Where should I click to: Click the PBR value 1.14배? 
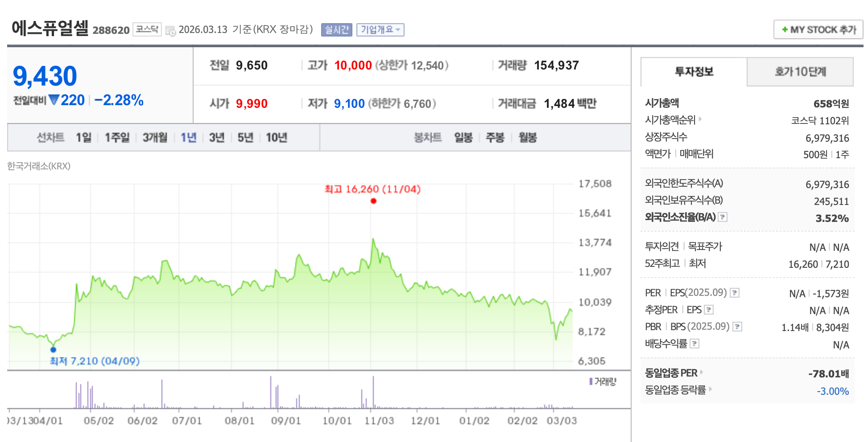tap(795, 327)
